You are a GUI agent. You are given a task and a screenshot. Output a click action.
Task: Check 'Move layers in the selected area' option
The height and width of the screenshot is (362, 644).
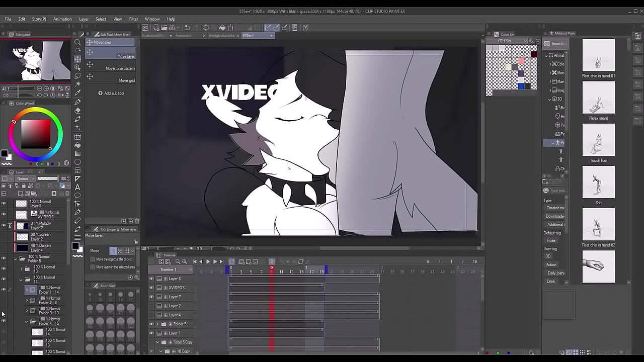pyautogui.click(x=93, y=267)
